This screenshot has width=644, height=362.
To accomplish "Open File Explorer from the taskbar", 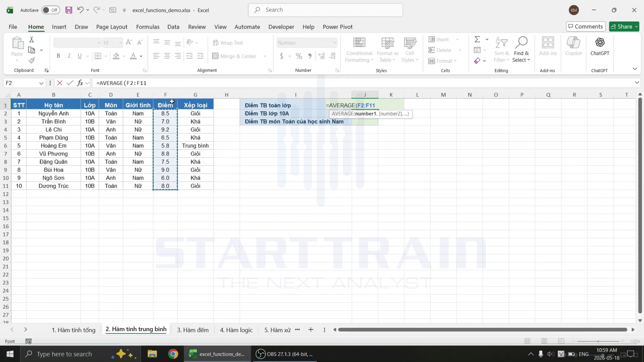I will (x=152, y=354).
